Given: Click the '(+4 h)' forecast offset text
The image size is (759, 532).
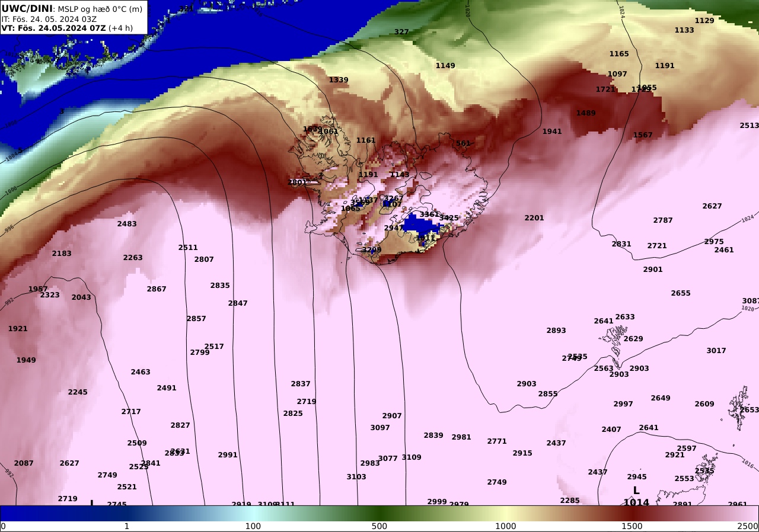Looking at the screenshot, I should point(120,28).
